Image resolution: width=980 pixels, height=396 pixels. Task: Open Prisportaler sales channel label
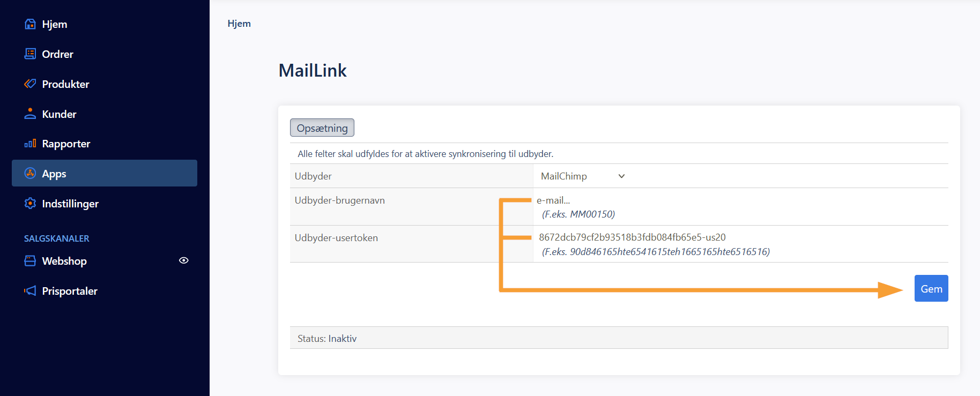[x=70, y=291]
